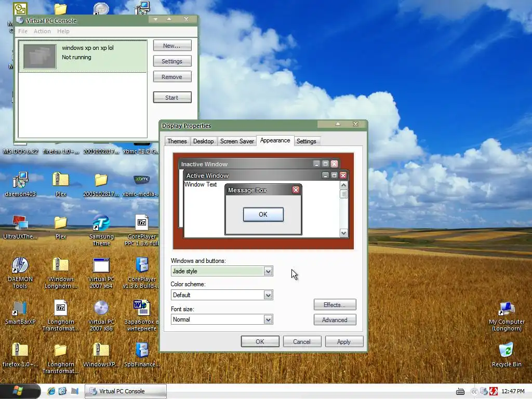Open the Color scheme dropdown
This screenshot has height=399, width=532.
click(268, 295)
